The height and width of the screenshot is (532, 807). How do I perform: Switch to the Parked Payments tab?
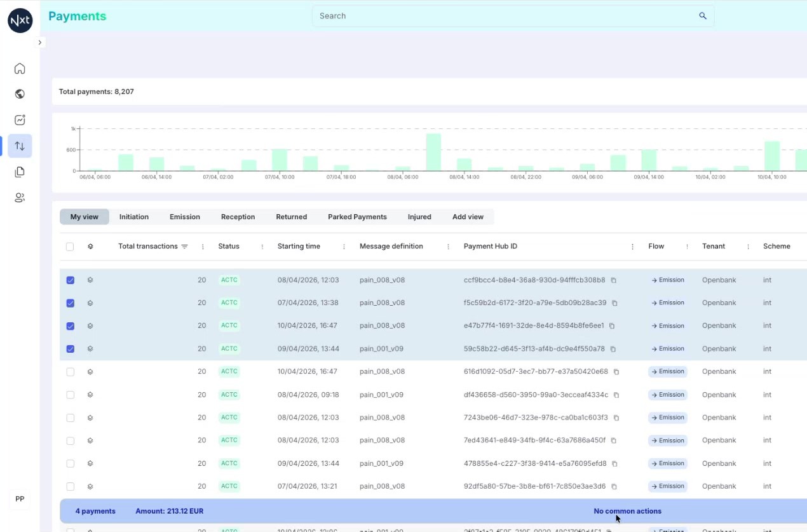tap(357, 217)
